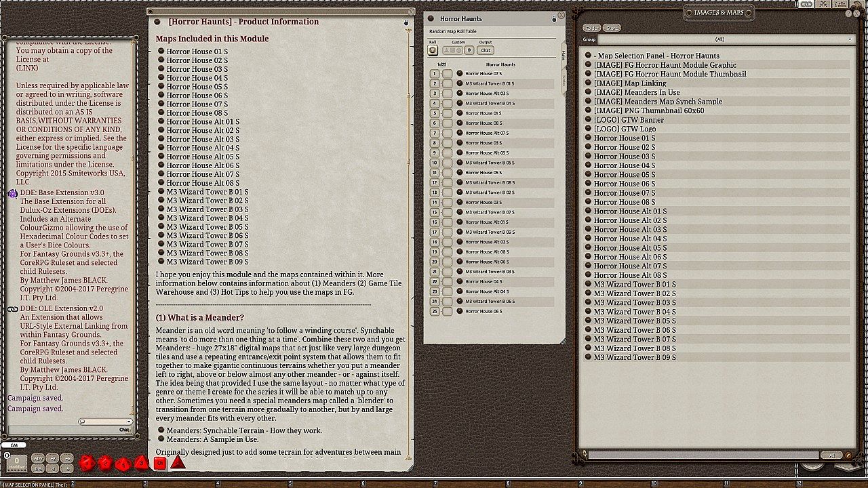The image size is (868, 488).
Task: Open link icon beside Horror House Alt 08 S in Images & Maps
Action: coord(588,275)
